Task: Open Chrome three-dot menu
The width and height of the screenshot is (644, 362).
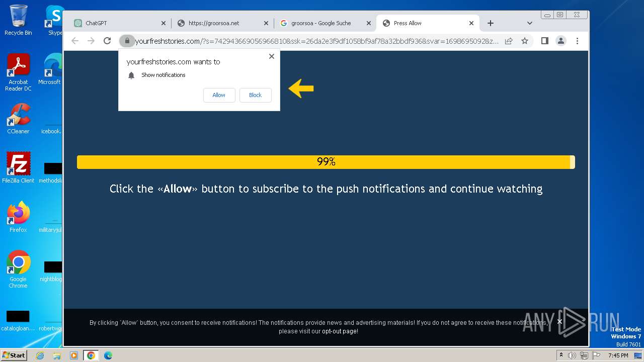Action: [x=577, y=41]
